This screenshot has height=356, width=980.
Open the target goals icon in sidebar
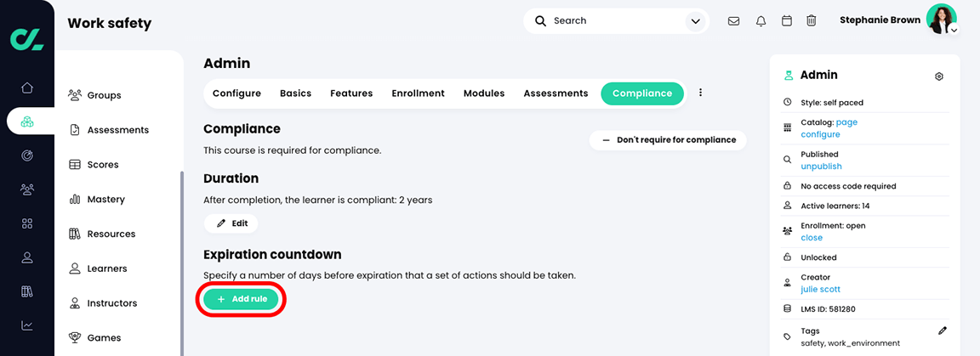point(27,155)
